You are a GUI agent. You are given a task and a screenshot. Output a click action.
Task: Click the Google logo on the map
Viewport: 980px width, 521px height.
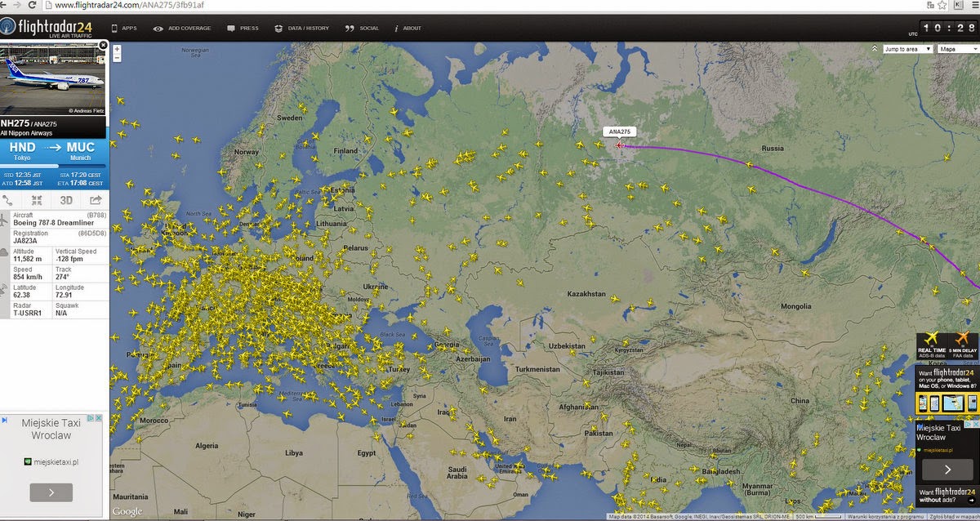coord(127,512)
